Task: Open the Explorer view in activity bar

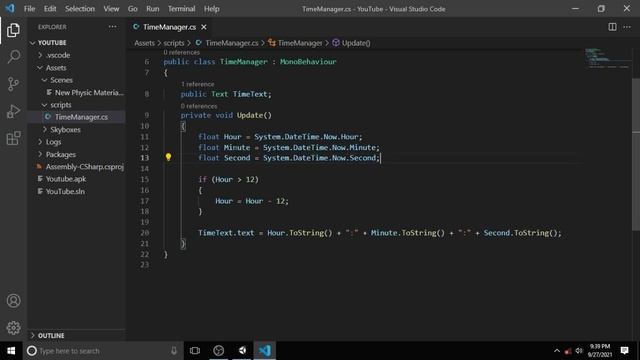Action: click(x=13, y=30)
